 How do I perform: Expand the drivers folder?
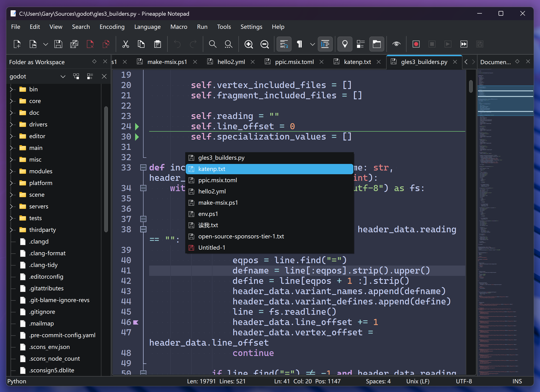[x=11, y=124]
